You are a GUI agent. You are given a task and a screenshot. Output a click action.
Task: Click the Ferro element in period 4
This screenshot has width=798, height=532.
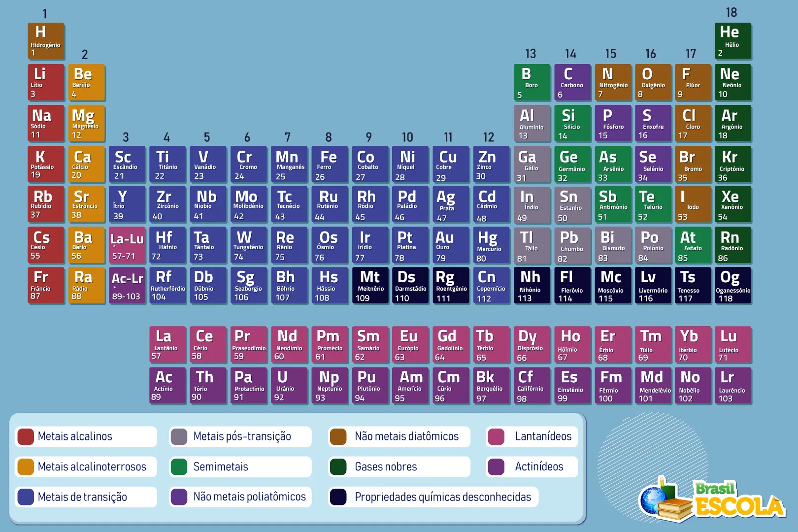329,164
